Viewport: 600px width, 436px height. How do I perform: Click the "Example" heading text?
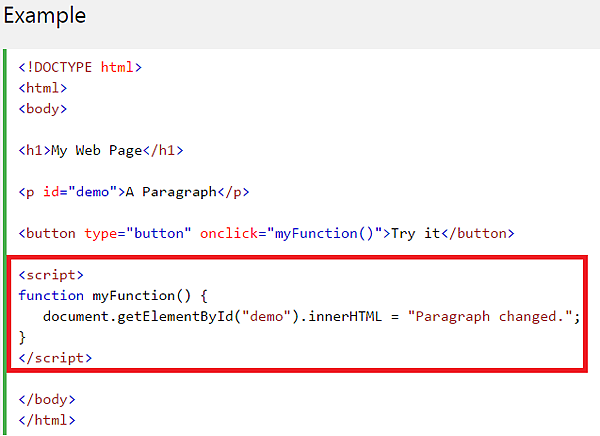44,16
